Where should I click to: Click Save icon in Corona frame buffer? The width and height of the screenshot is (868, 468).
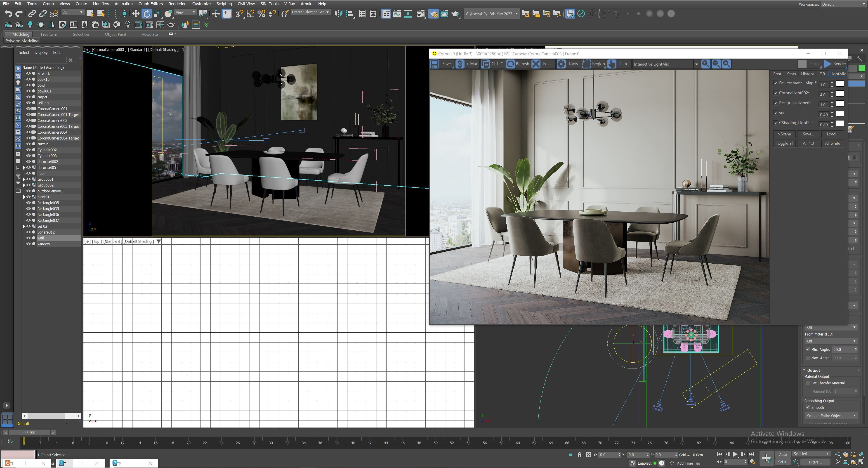pos(435,64)
